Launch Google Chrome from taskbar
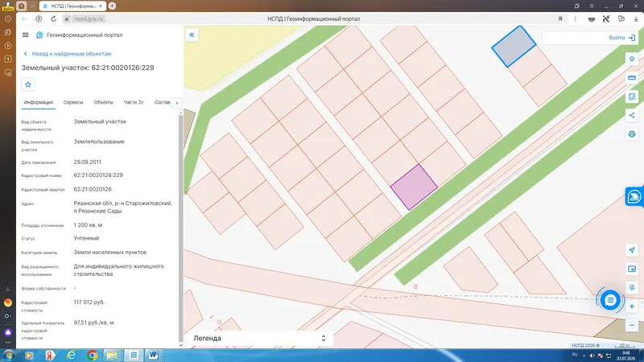 click(x=92, y=356)
